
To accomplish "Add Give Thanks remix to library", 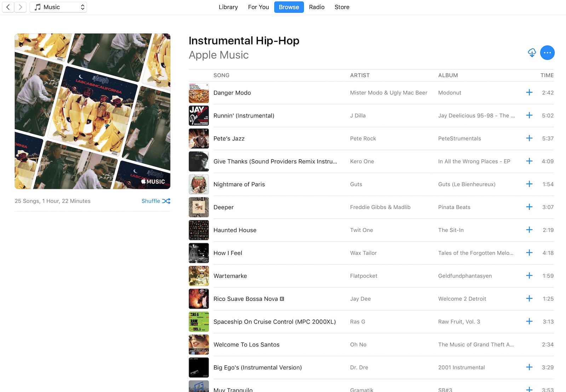I will point(529,161).
